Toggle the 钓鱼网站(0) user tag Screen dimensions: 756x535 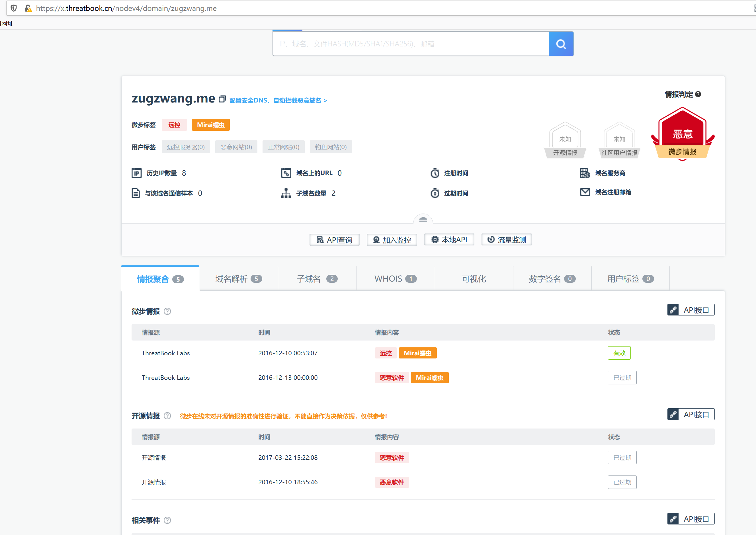coord(330,147)
